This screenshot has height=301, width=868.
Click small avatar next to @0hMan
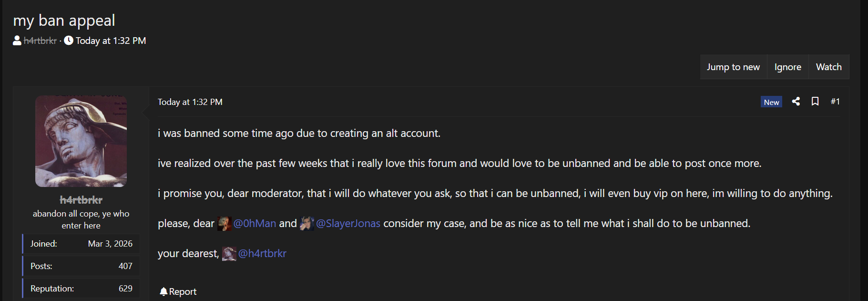[224, 223]
